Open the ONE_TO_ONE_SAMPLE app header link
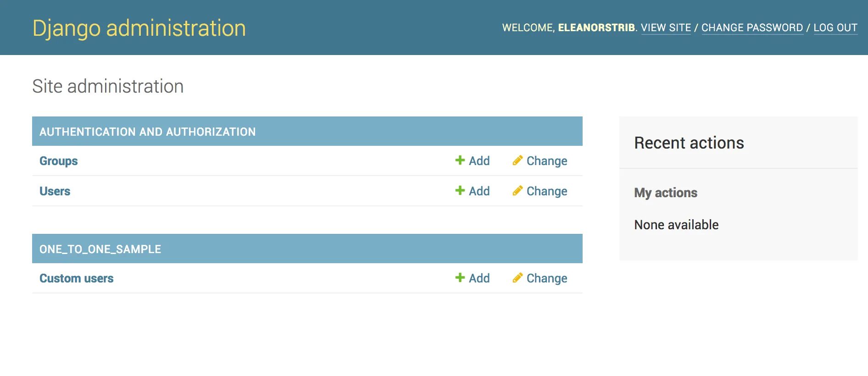The image size is (868, 376). (100, 249)
